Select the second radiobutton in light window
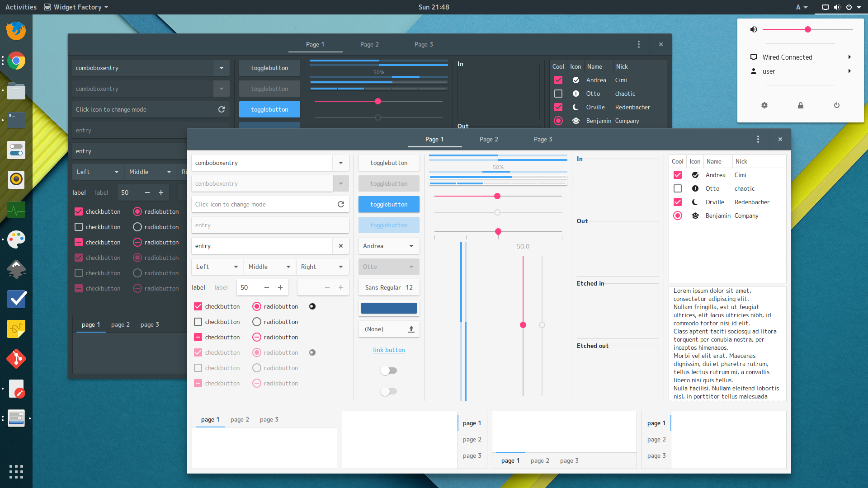 click(x=257, y=322)
